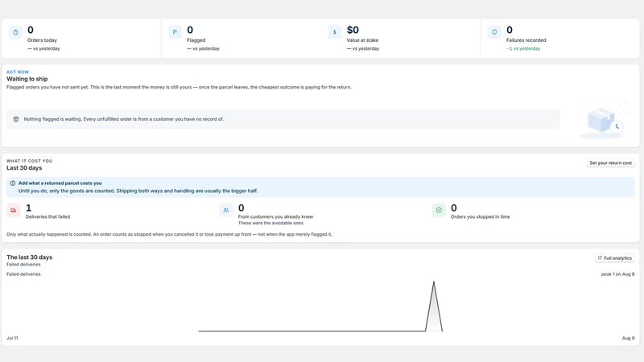Click 'Add what a returned parcel costs you' text
The width and height of the screenshot is (644, 362).
[60, 183]
